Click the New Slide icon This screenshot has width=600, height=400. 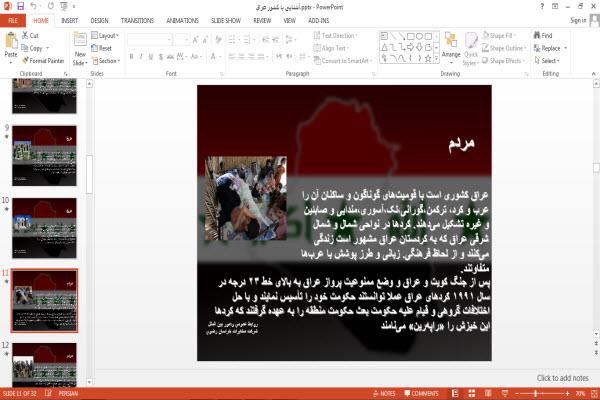click(80, 40)
